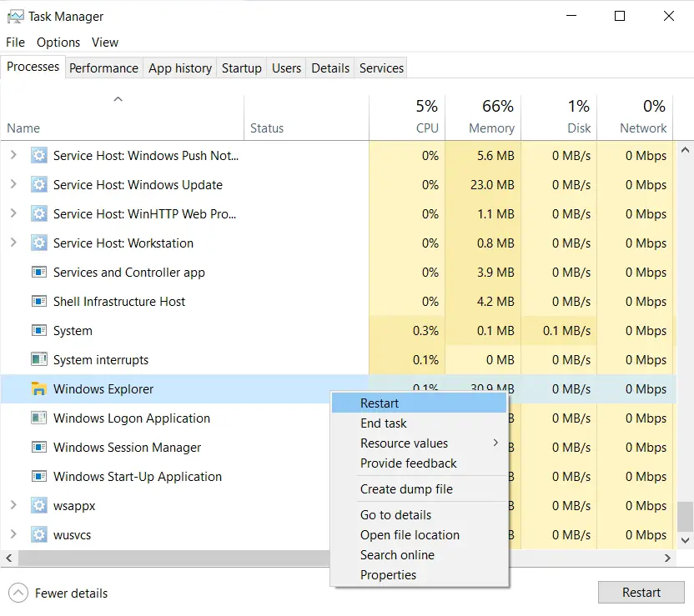Click the vertical scrollbar up arrow
Viewport: 694px width, 616px height.
[685, 150]
